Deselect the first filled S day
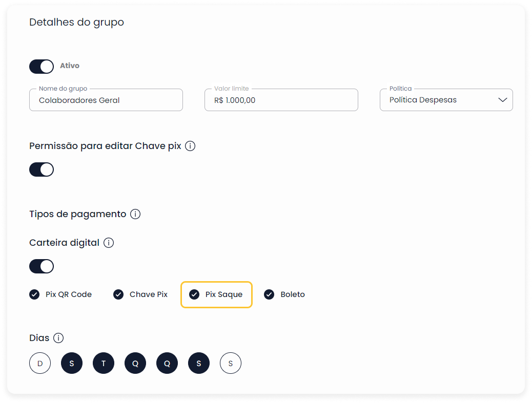The width and height of the screenshot is (532, 403). pyautogui.click(x=72, y=364)
